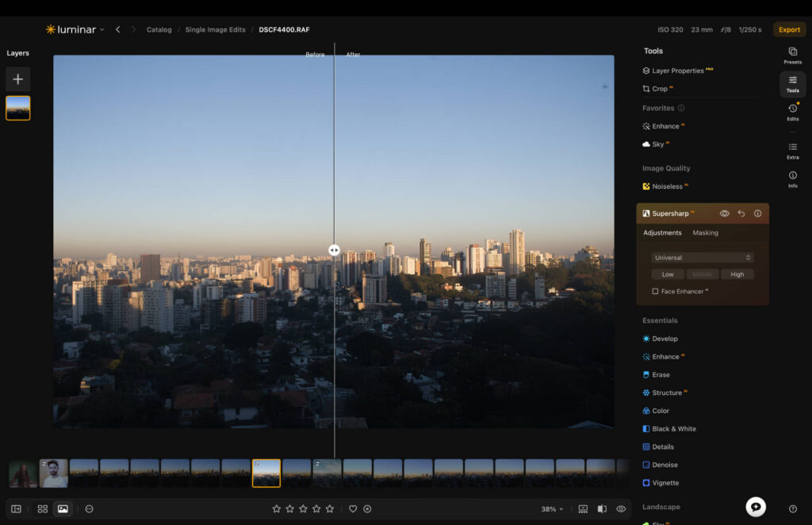Open the Erase tool
Viewport: 812px width, 525px height.
pos(656,375)
